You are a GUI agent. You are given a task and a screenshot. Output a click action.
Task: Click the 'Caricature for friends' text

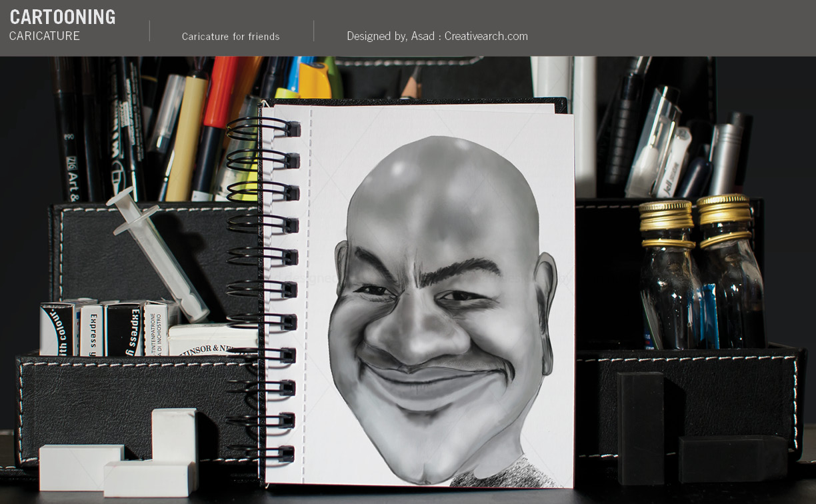[231, 37]
